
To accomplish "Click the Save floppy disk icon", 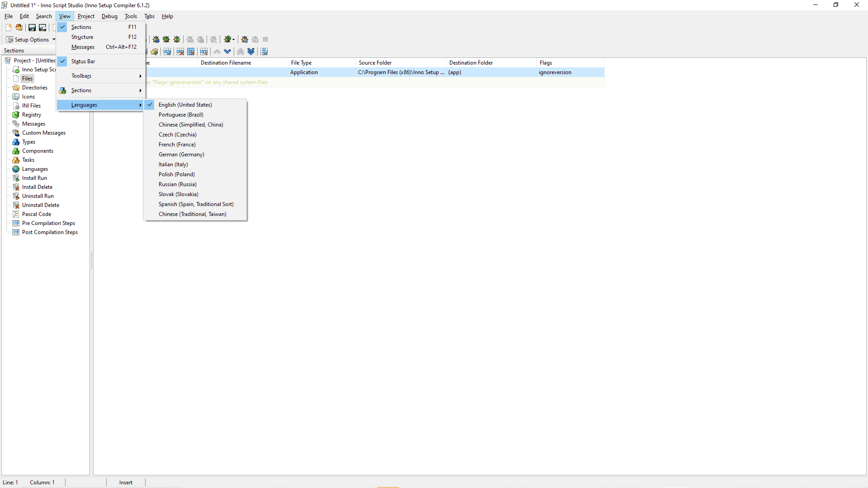I will tap(32, 28).
